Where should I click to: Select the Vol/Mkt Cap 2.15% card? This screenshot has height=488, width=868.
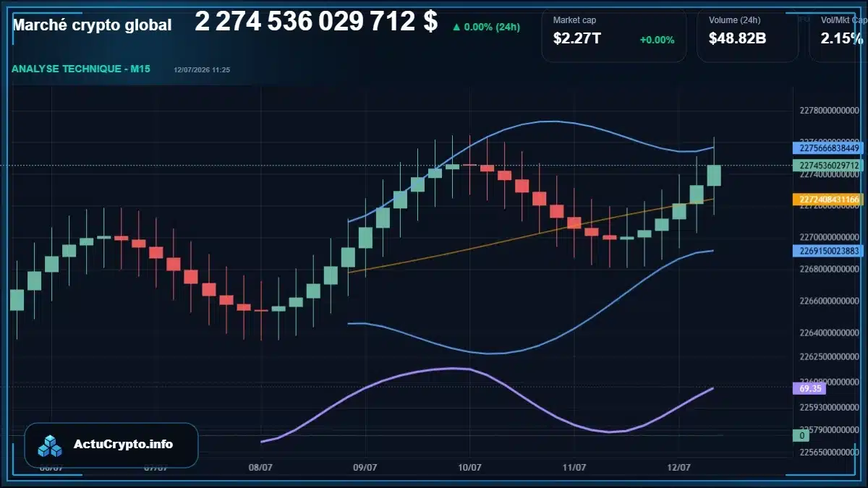[839, 35]
